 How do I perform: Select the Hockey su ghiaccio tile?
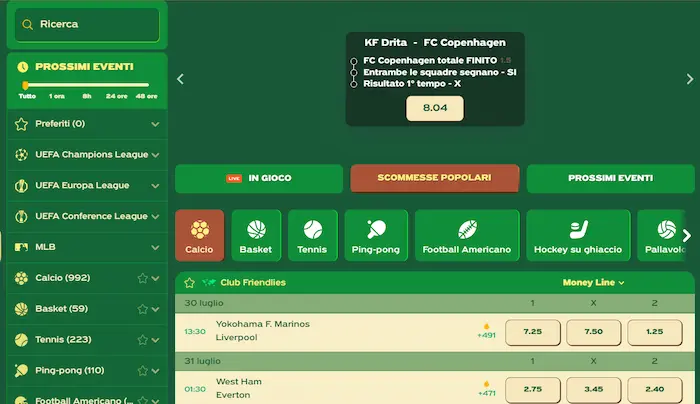(578, 235)
